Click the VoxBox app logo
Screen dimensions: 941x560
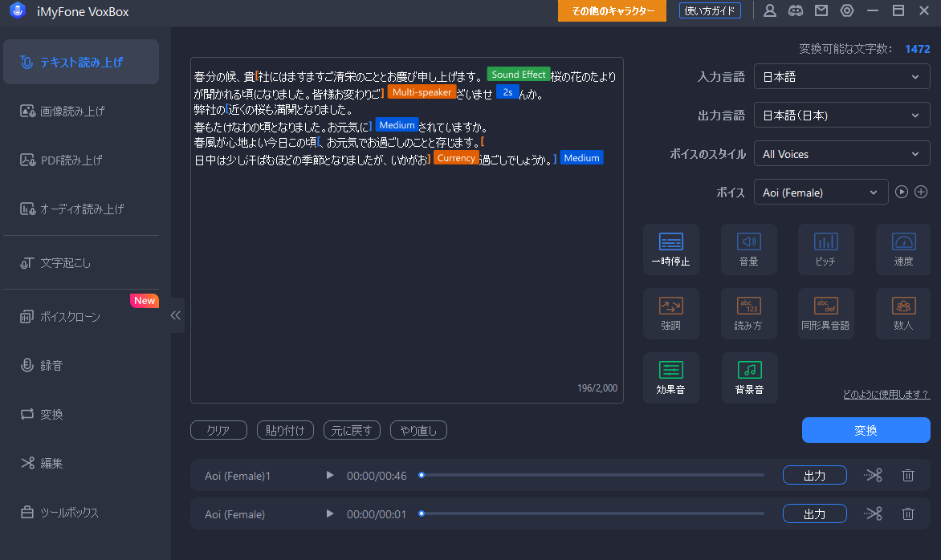click(18, 10)
